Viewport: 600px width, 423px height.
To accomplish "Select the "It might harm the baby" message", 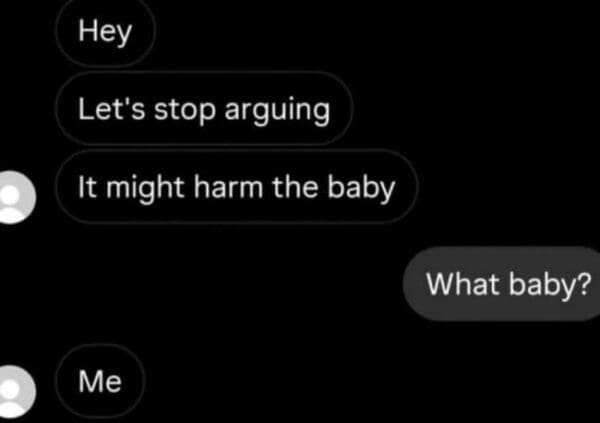I will click(236, 187).
